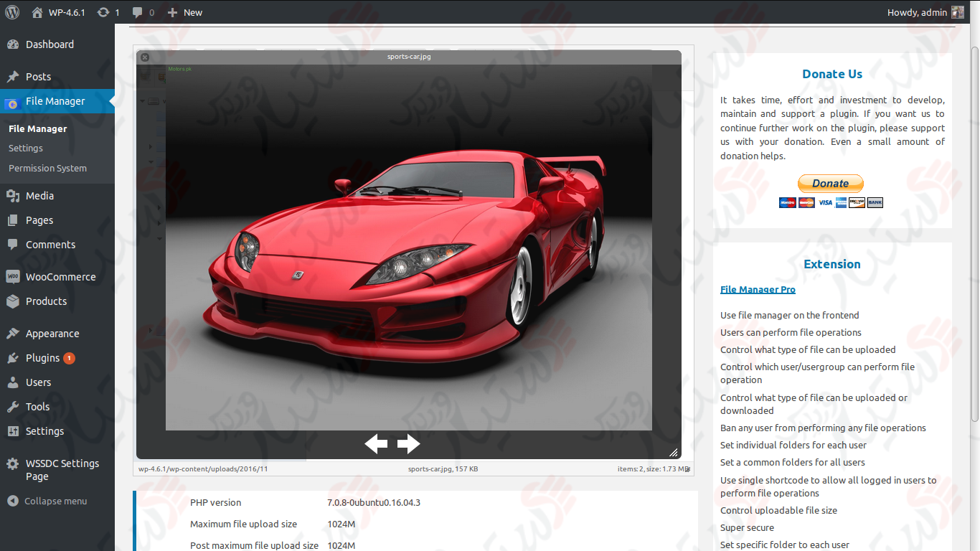The height and width of the screenshot is (551, 980).
Task: Show the next image with right arrow
Action: pyautogui.click(x=408, y=444)
